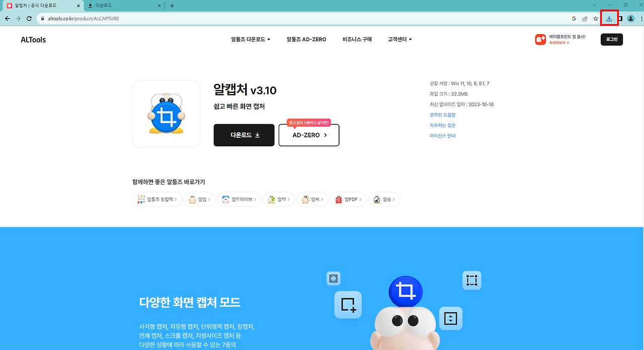Screen dimensions: 644x350
Task: Click the black 다운로드 button
Action: point(244,135)
